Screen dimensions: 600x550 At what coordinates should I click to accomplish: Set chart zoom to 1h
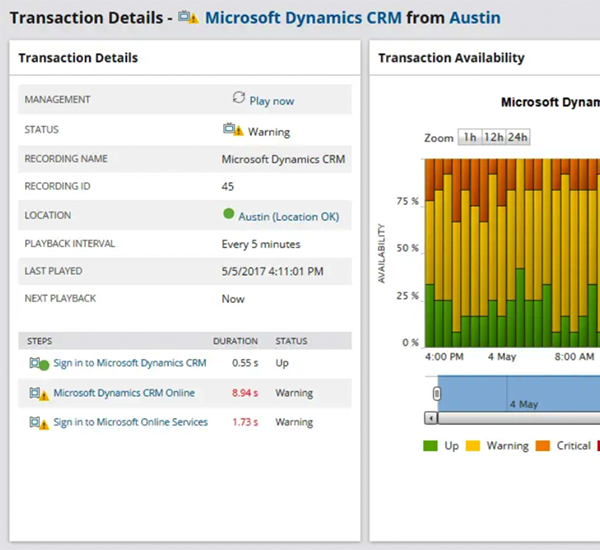470,137
